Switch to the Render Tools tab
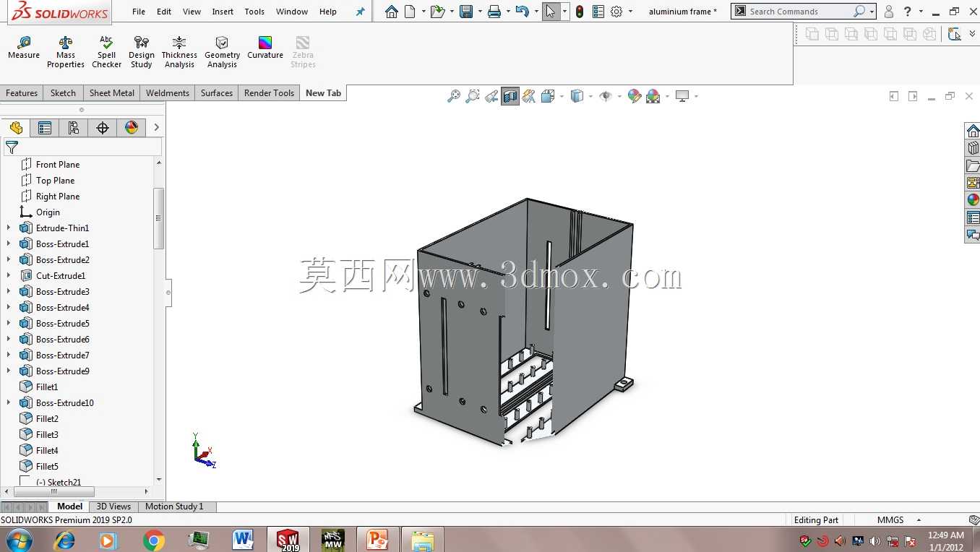980x552 pixels. point(269,93)
